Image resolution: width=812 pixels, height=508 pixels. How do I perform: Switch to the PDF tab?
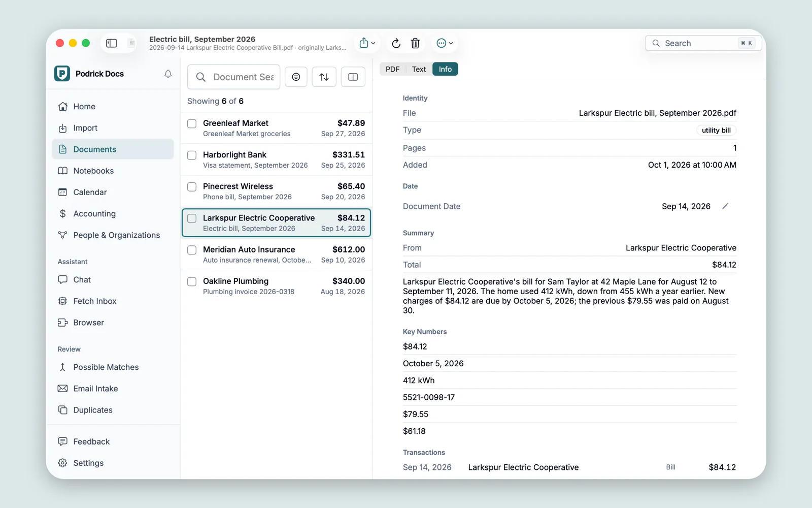click(x=392, y=69)
